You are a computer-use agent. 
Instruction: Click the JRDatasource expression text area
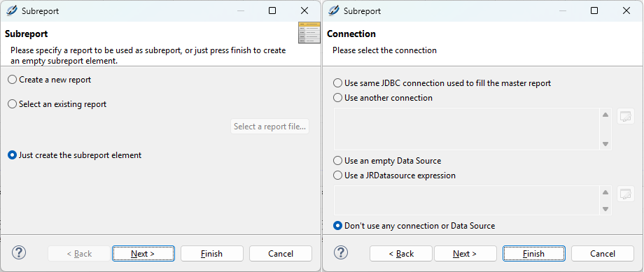(x=467, y=200)
